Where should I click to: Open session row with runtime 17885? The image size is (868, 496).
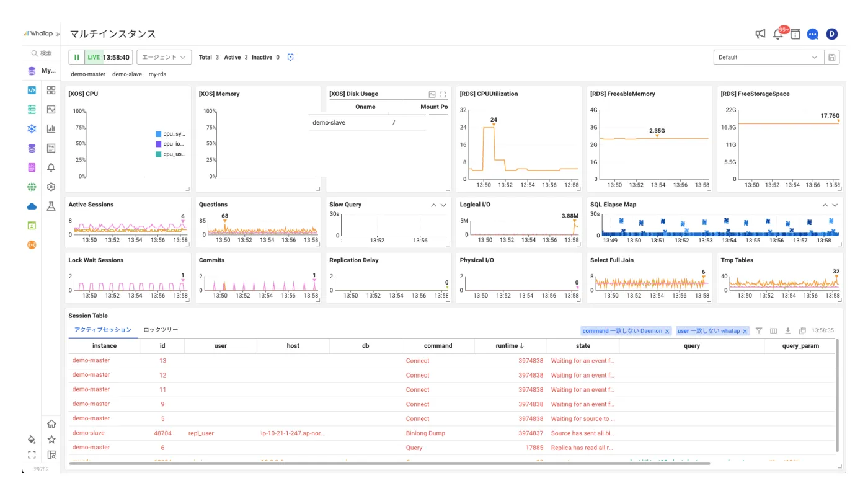pyautogui.click(x=451, y=448)
